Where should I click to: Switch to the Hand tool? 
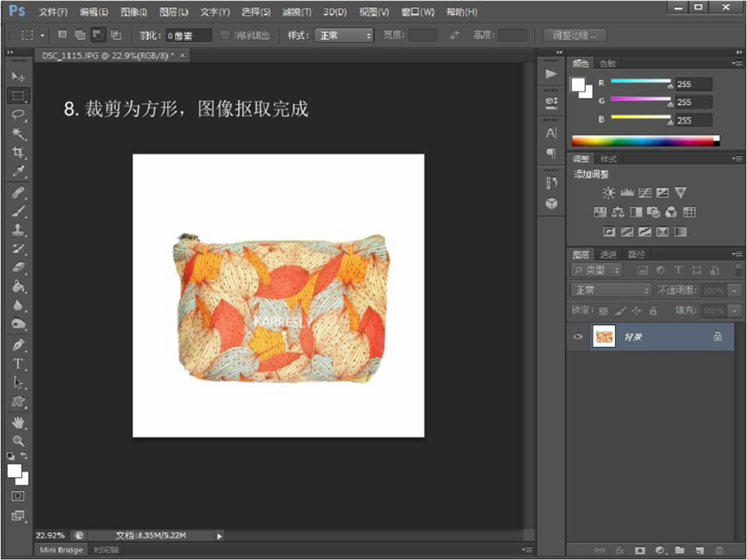pyautogui.click(x=18, y=422)
